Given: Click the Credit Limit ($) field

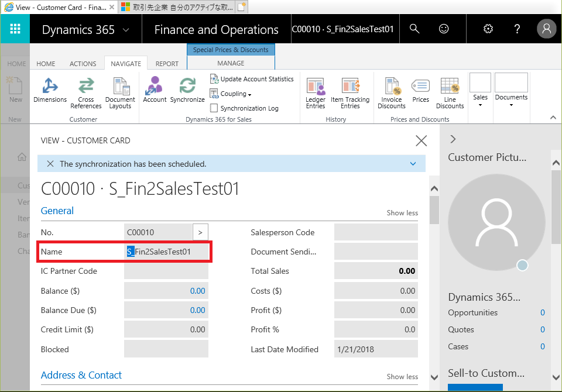Looking at the screenshot, I should point(166,329).
